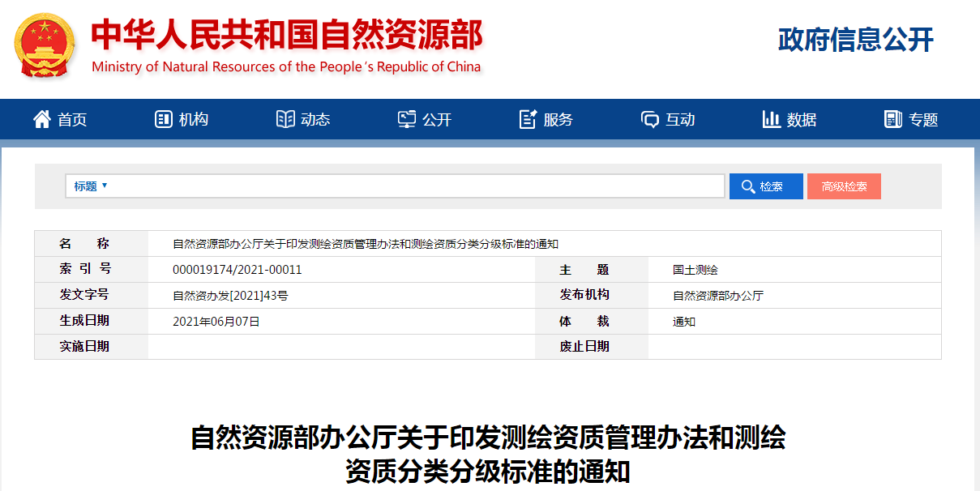
Task: Switch to the 互动 menu item
Action: tap(666, 118)
